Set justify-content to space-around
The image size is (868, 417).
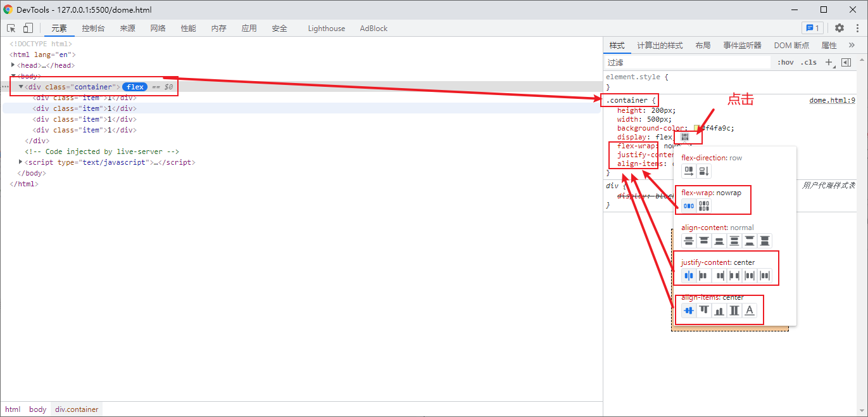click(x=750, y=275)
